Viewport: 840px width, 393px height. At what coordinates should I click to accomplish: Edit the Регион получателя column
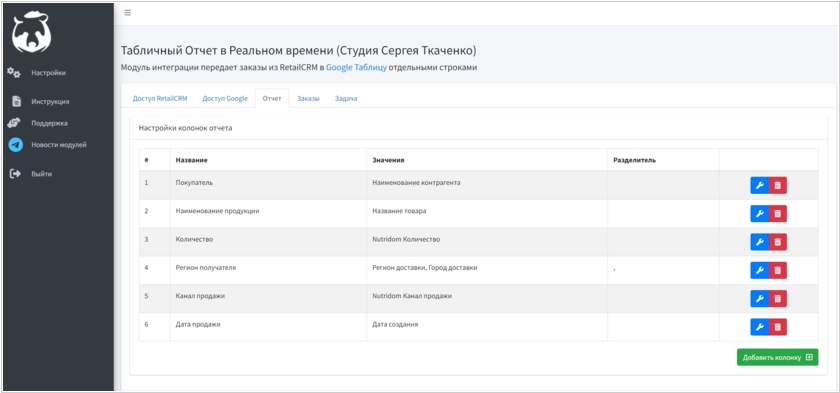click(759, 270)
